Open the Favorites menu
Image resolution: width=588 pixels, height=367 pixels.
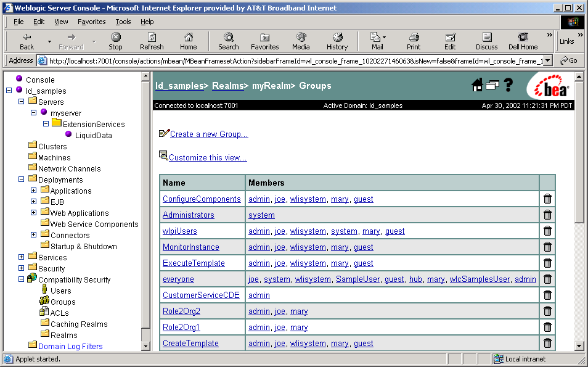(x=91, y=22)
